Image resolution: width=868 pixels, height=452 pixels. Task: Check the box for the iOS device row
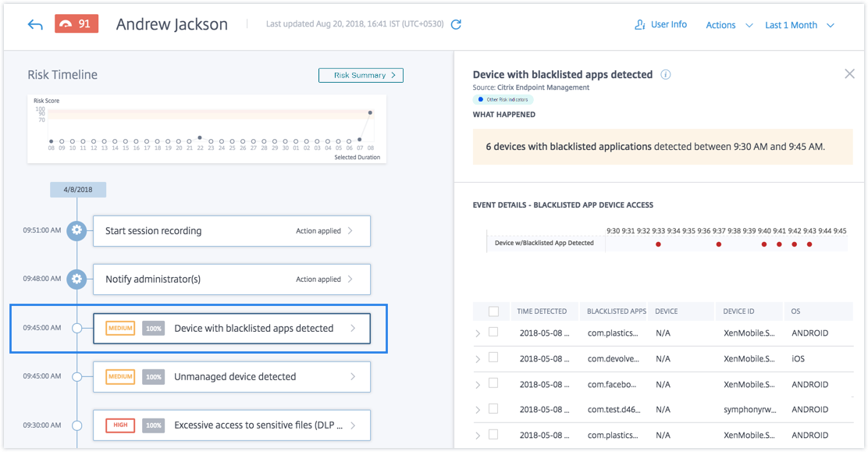pyautogui.click(x=493, y=358)
